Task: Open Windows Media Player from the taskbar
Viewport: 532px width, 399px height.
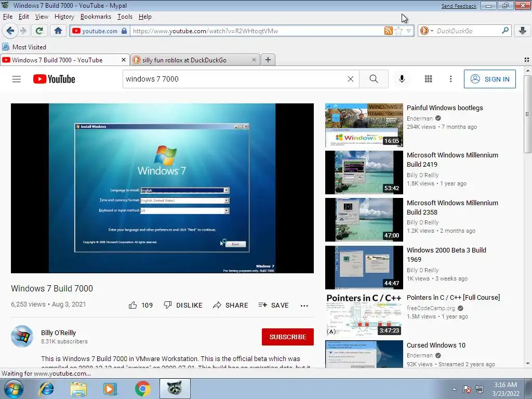Action: [110, 389]
